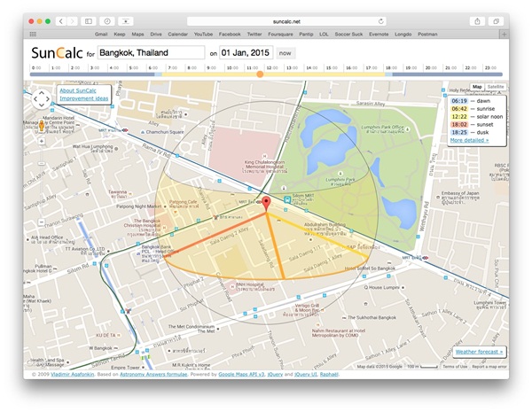The image size is (532, 412).
Task: Go forward using the Safari forward arrow
Action: [x=73, y=21]
